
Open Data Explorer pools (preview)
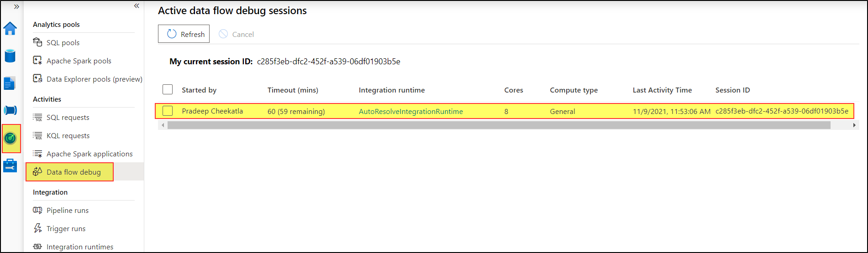click(x=95, y=79)
